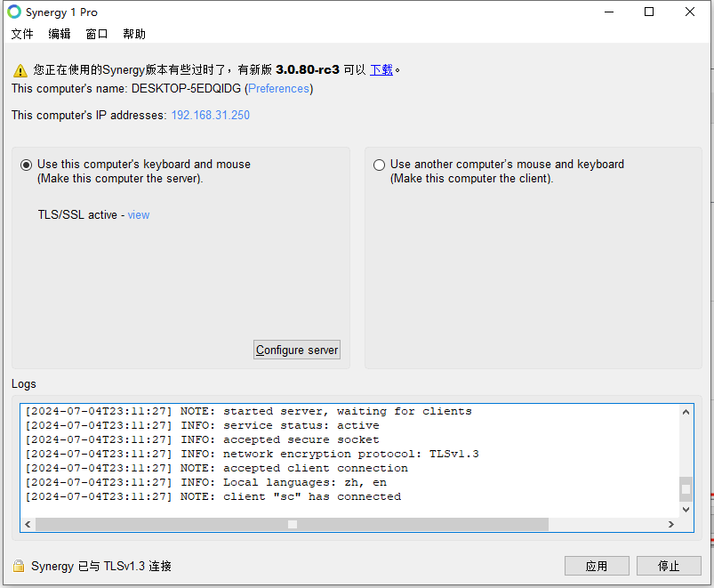Screen dimensions: 714x588
Task: Click the status text 'Synergy 已与 TLSv1.3 连接'
Action: click(x=101, y=566)
